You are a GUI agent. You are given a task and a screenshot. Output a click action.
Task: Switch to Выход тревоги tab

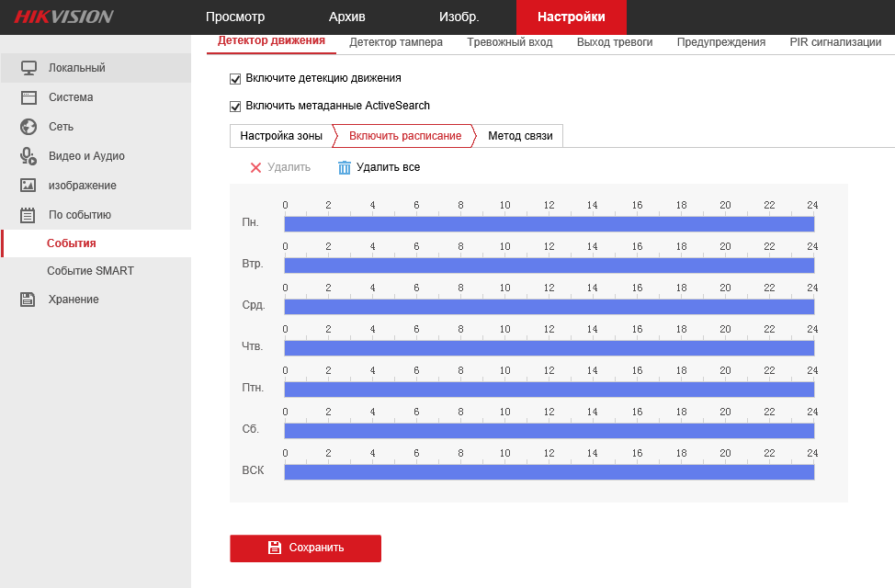(615, 42)
